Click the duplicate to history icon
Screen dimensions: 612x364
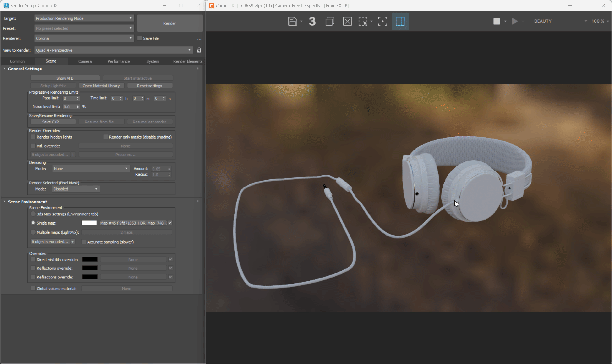tap(330, 21)
